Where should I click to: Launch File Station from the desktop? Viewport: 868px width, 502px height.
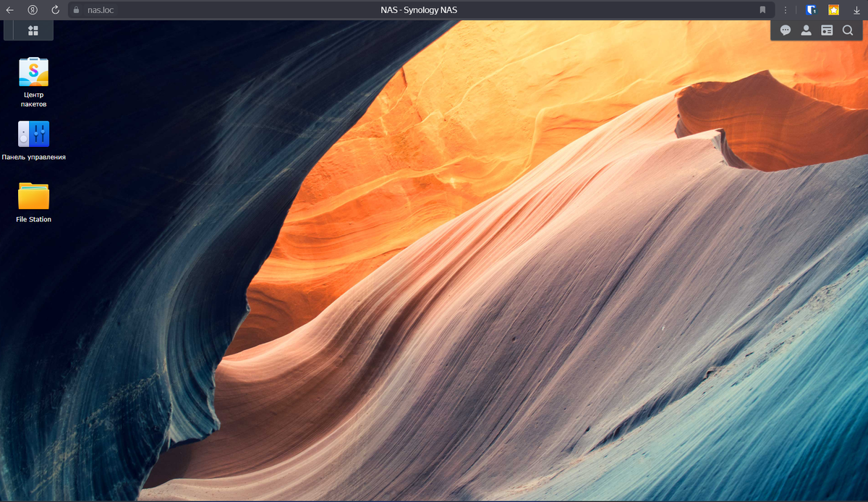coord(34,202)
